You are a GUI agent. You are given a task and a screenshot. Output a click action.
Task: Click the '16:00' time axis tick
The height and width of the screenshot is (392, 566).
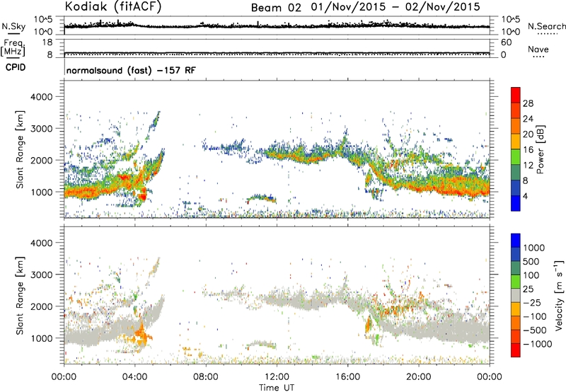tap(347, 377)
